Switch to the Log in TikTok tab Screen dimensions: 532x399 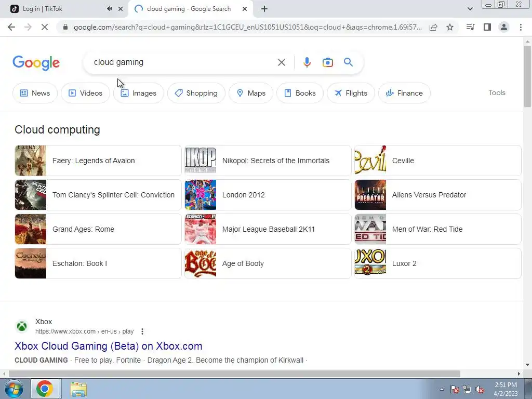(64, 9)
